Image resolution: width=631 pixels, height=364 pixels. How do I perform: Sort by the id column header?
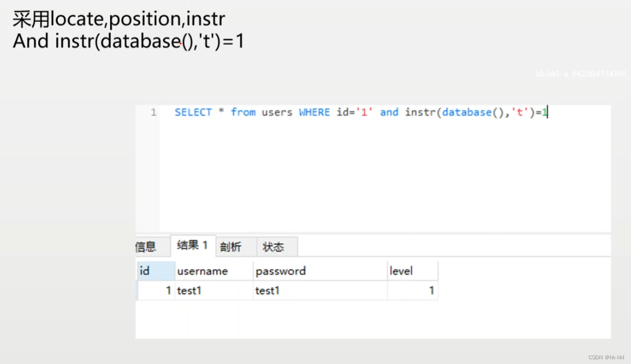[x=155, y=271]
